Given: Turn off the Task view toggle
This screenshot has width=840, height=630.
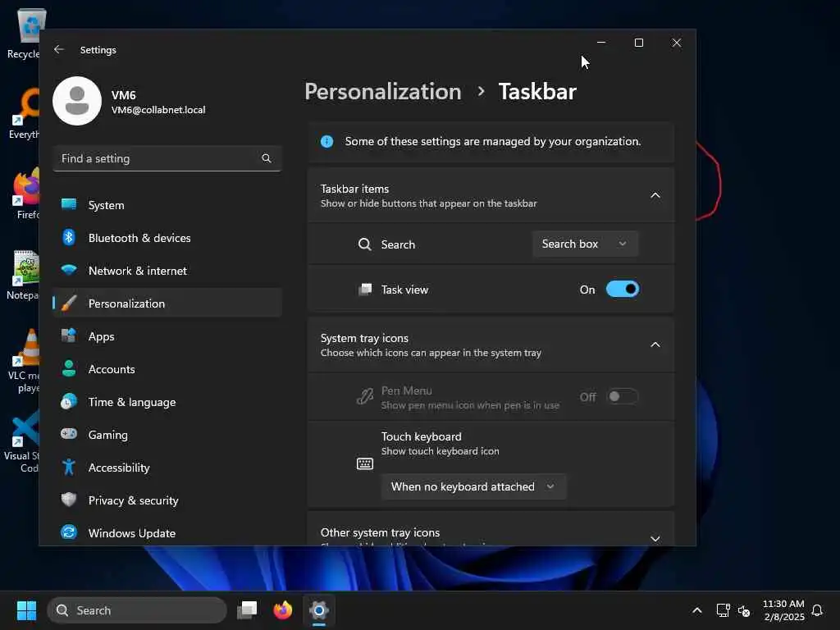Looking at the screenshot, I should (x=623, y=290).
